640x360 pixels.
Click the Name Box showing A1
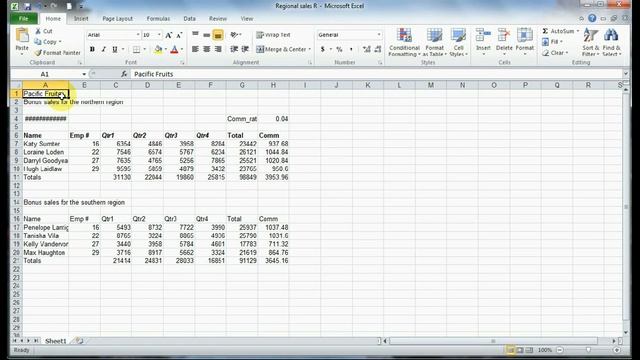[45, 74]
